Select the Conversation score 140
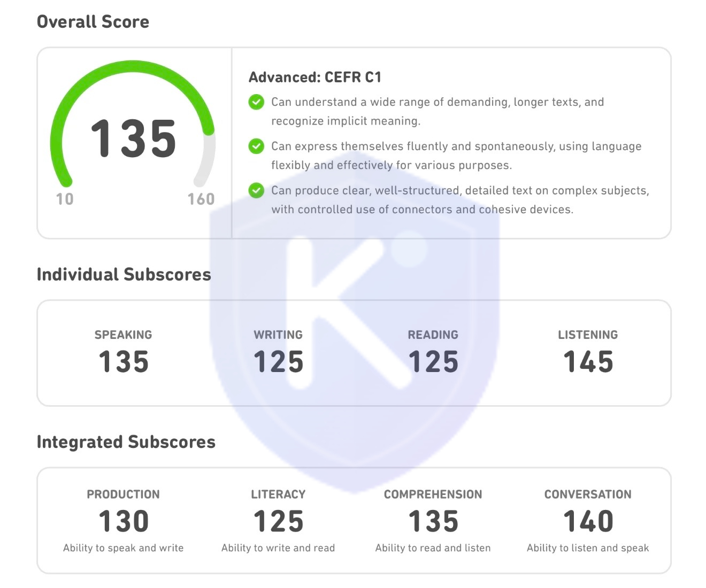 (x=588, y=521)
